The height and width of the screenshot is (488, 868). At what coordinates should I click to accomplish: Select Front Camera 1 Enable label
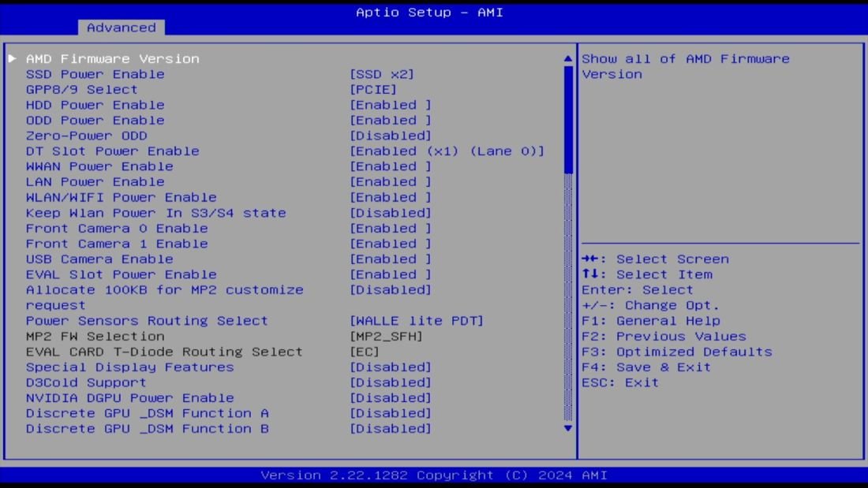point(117,244)
